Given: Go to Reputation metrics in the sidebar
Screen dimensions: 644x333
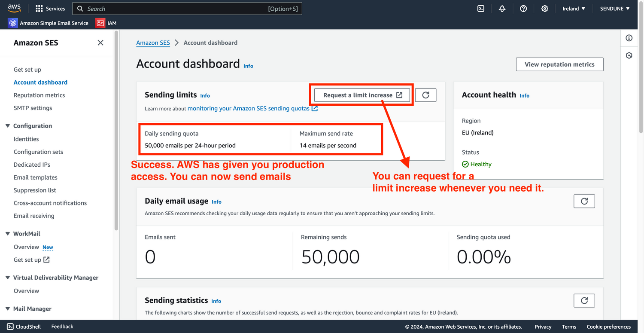Looking at the screenshot, I should 39,95.
